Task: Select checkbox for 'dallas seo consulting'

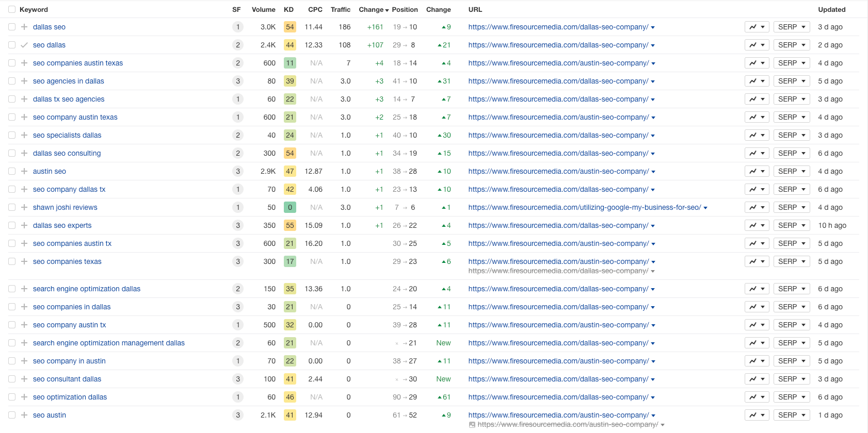Action: click(x=12, y=153)
